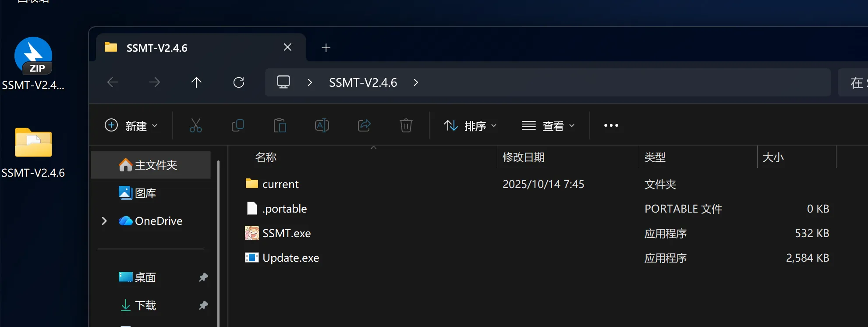
Task: Click the PORTABLE 文件 type cell
Action: (683, 209)
